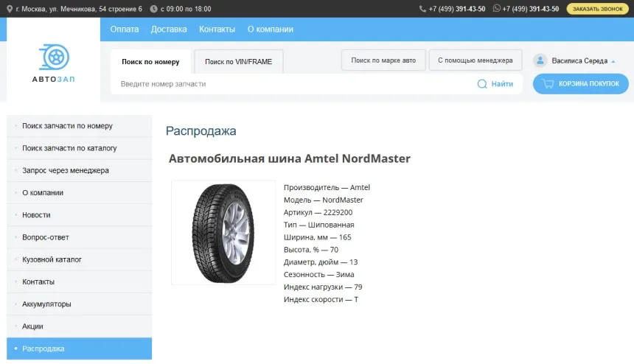Click the Поиск по марке авто button
Viewport: 634px width, 364px height.
point(383,60)
